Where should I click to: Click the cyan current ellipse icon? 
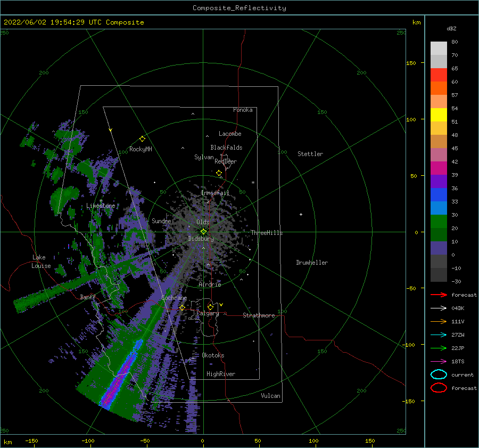coord(439,374)
